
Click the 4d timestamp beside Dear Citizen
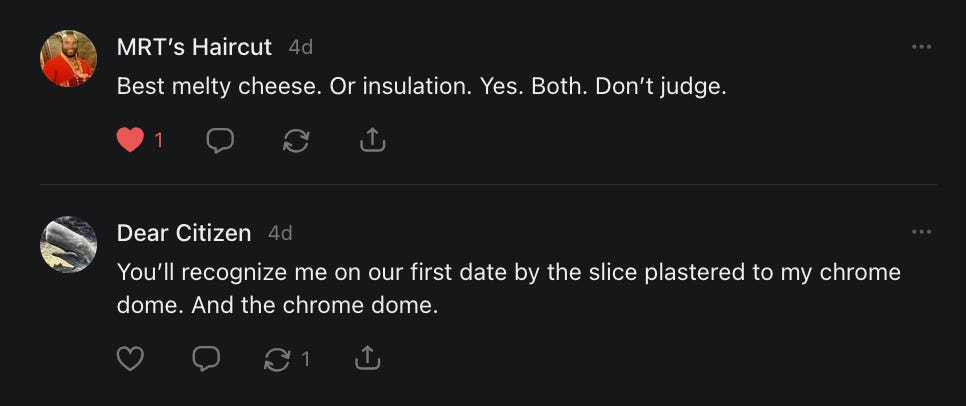click(x=280, y=233)
